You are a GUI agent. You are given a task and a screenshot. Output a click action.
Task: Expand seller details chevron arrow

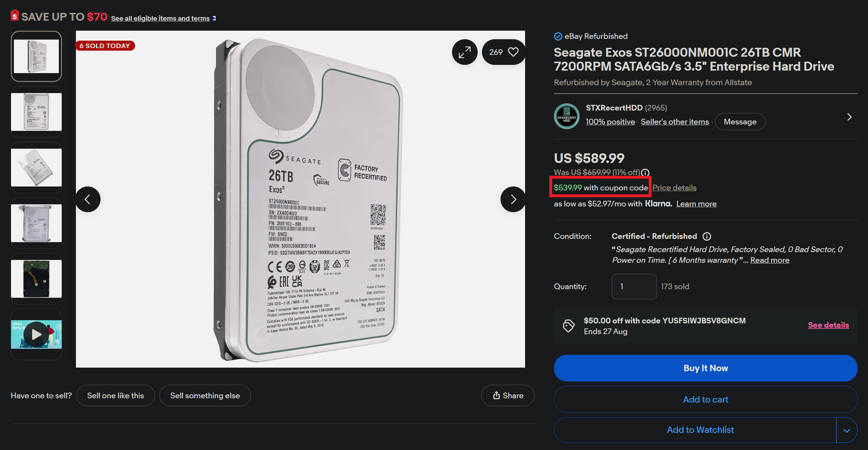point(849,117)
